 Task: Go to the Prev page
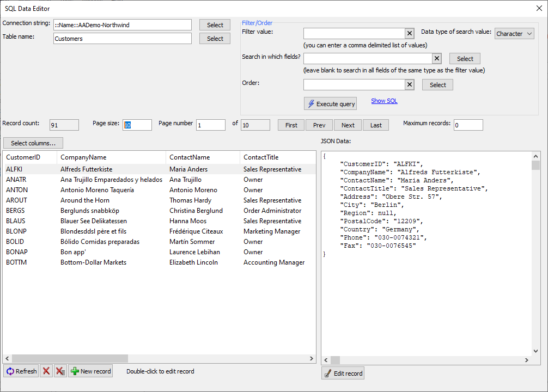tap(319, 125)
